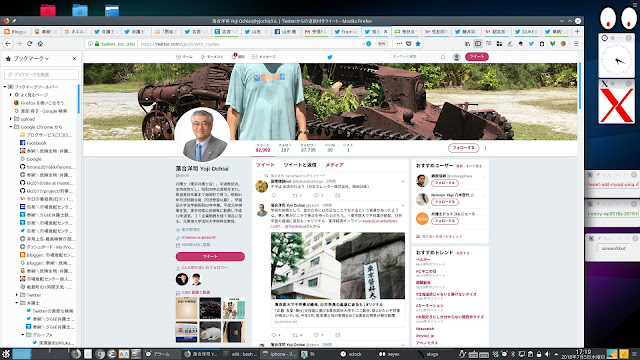Open the Firefox 'を使いこなそう' bookmark
This screenshot has height=360, width=640.
(x=39, y=103)
